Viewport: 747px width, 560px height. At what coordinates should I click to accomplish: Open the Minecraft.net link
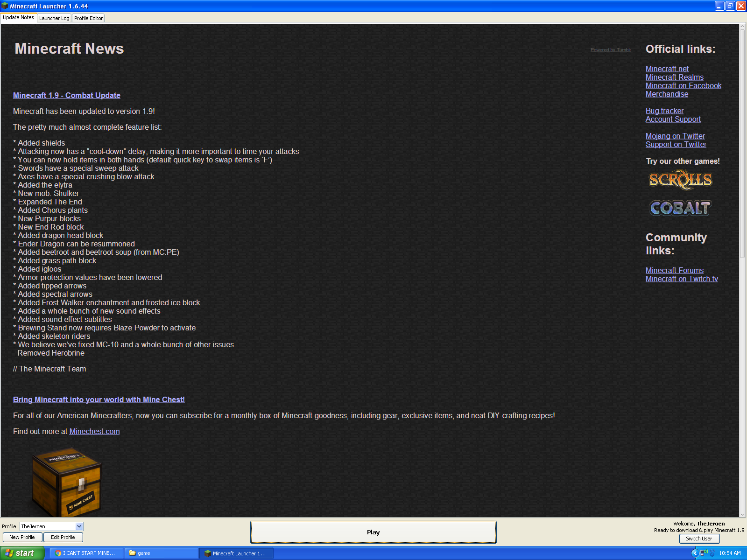(x=667, y=69)
